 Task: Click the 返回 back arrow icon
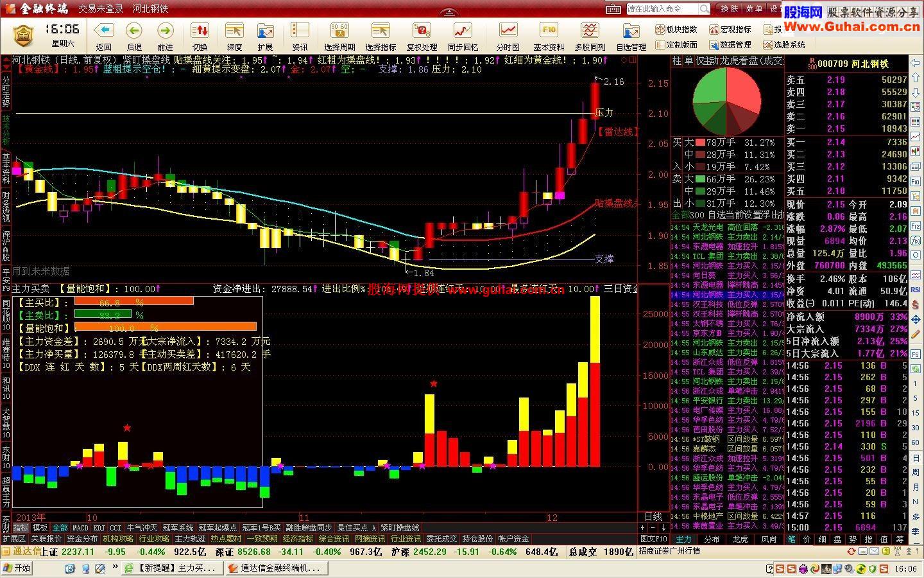[x=103, y=32]
